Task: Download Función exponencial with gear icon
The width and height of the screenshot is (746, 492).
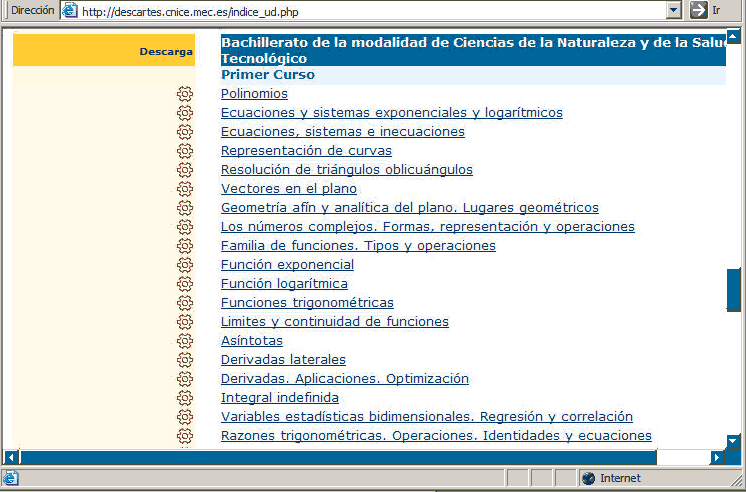Action: 185,265
